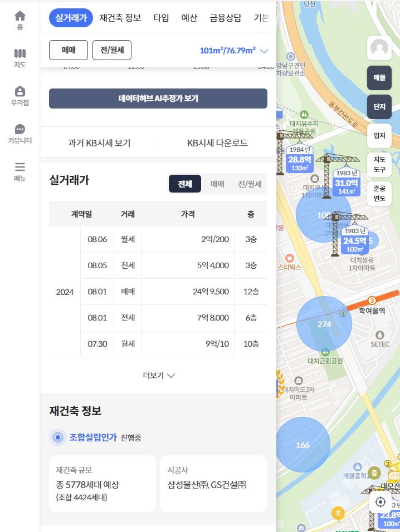Click the SETEC map marker
The width and height of the screenshot is (400, 532).
[x=379, y=339]
